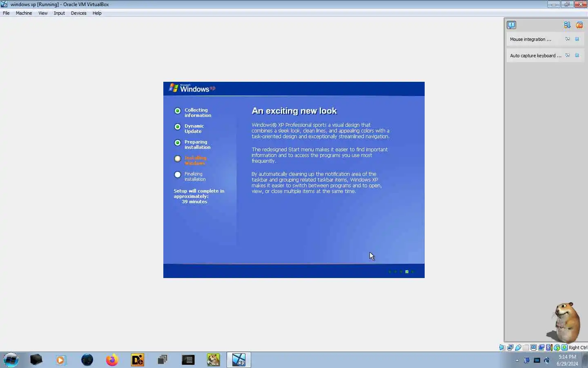The height and width of the screenshot is (368, 588).
Task: Click the redesigned Start menu paragraph
Action: [320, 155]
